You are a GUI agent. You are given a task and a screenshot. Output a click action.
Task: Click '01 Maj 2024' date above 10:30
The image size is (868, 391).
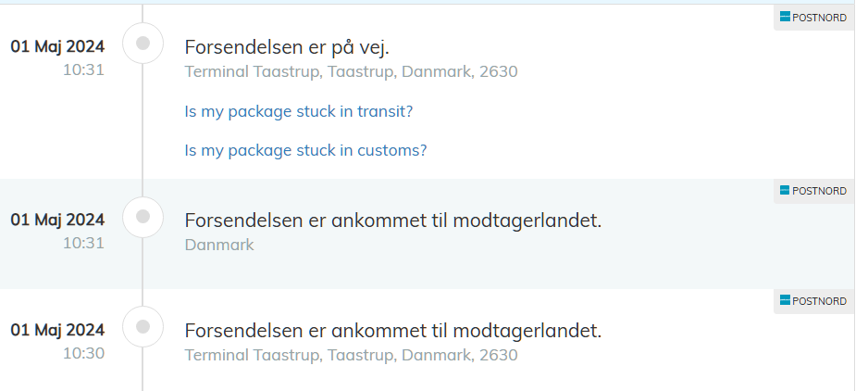click(x=57, y=329)
